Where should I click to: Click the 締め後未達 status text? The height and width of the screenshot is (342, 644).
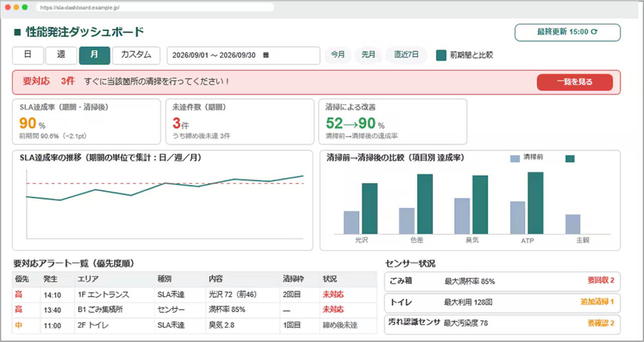click(340, 325)
